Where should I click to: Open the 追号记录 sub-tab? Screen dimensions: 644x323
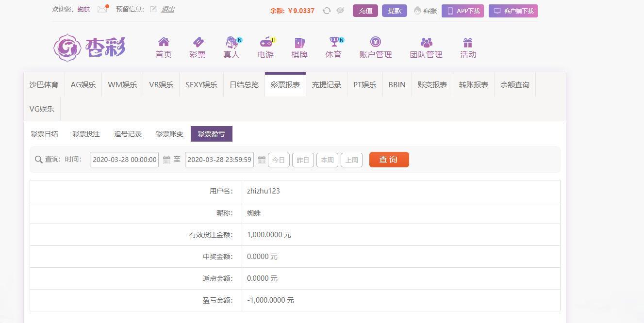coord(128,134)
